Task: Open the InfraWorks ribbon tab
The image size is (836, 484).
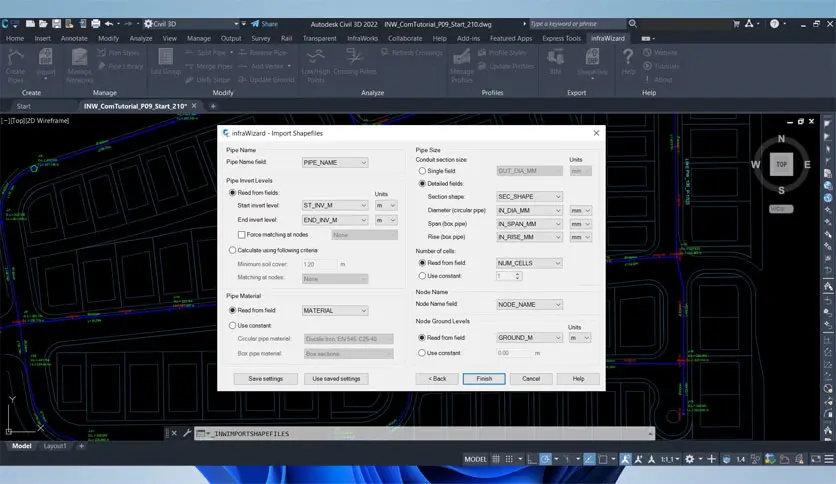Action: click(x=363, y=38)
